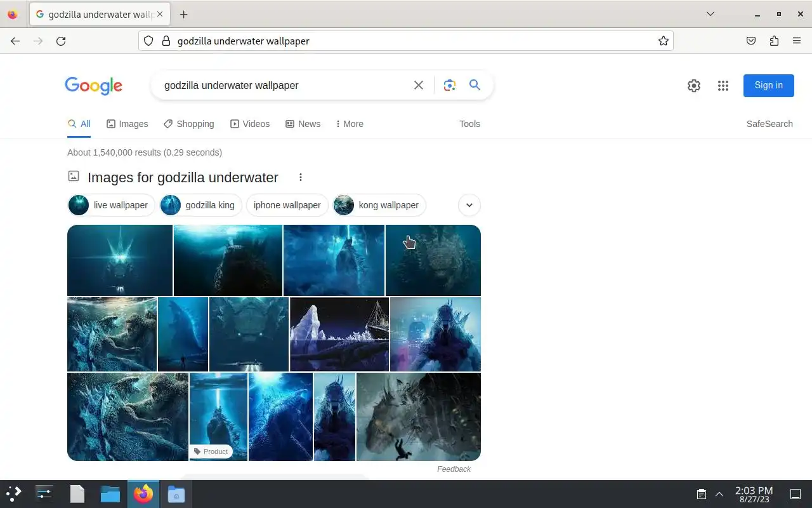Click the Google logo

(93, 86)
